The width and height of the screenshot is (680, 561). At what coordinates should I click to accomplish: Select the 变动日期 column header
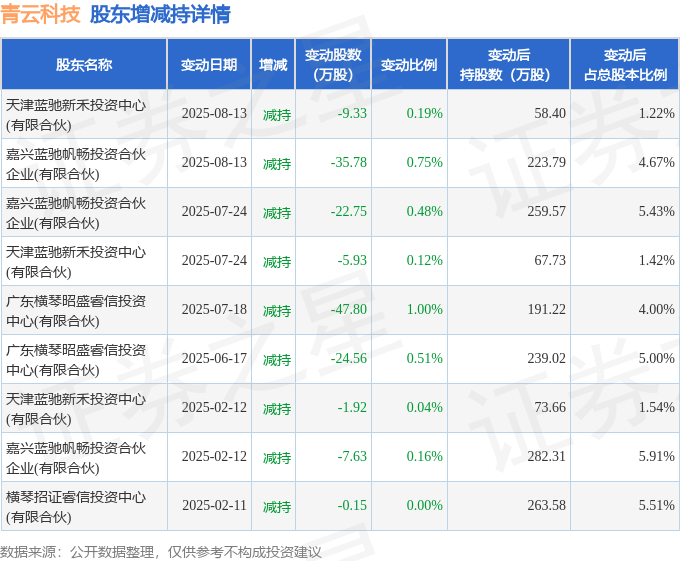point(209,65)
